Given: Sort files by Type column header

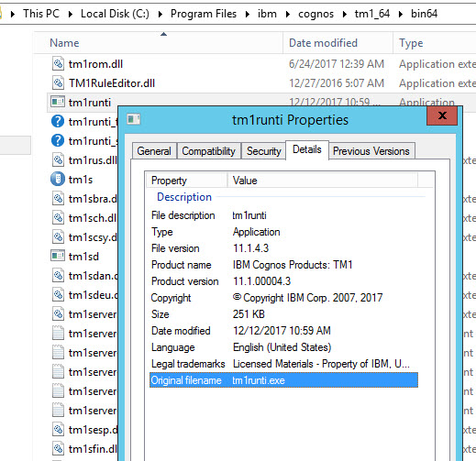Looking at the screenshot, I should [x=435, y=43].
